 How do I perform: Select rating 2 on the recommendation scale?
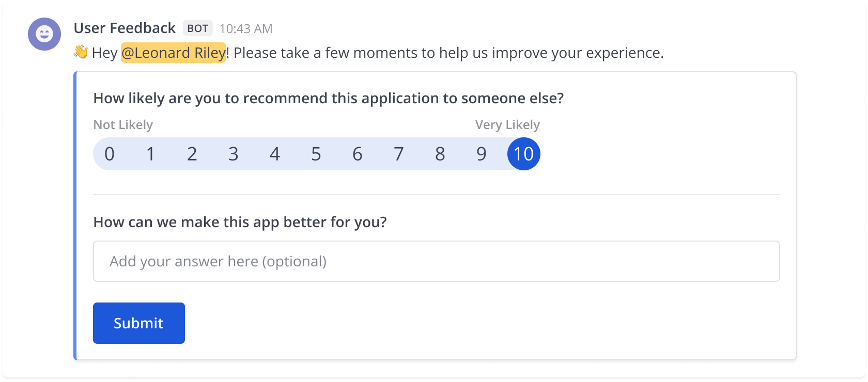192,153
